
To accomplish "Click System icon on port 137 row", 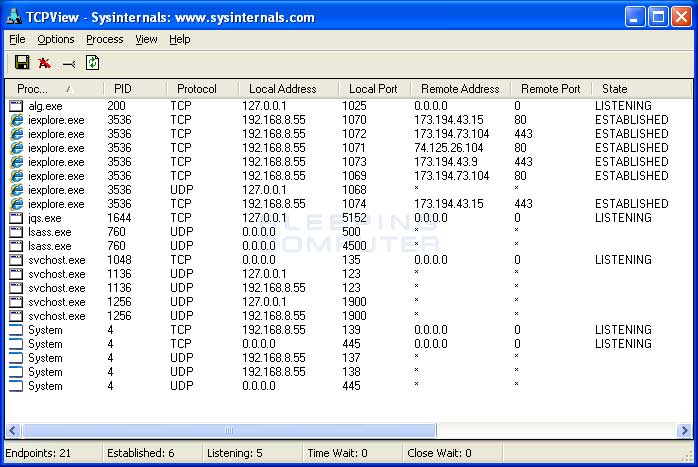I will tap(16, 358).
